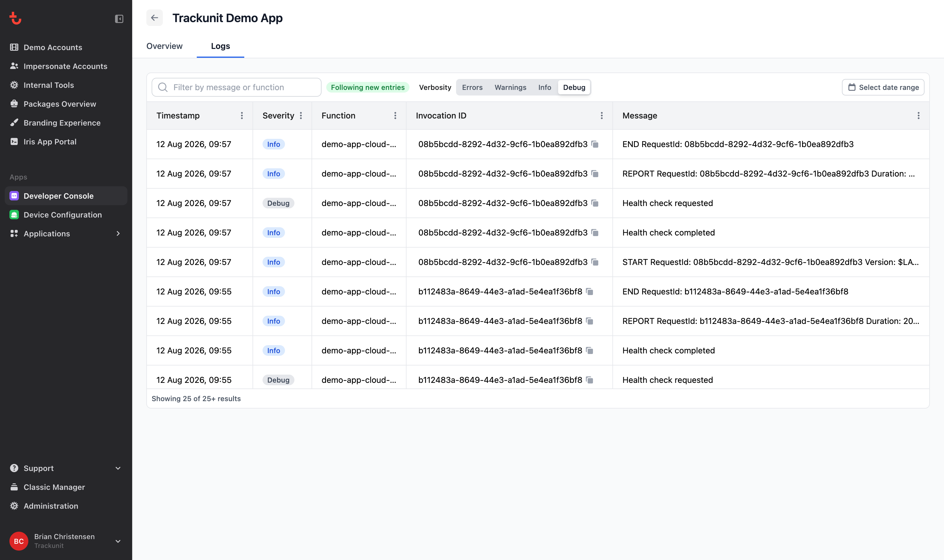The height and width of the screenshot is (560, 944).
Task: Open the Message column options menu
Action: click(919, 116)
